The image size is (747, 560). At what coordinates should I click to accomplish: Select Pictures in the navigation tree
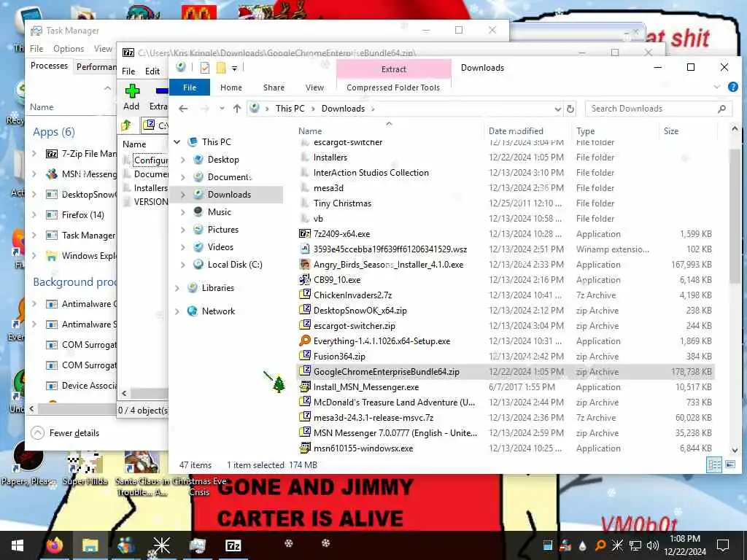coord(223,230)
